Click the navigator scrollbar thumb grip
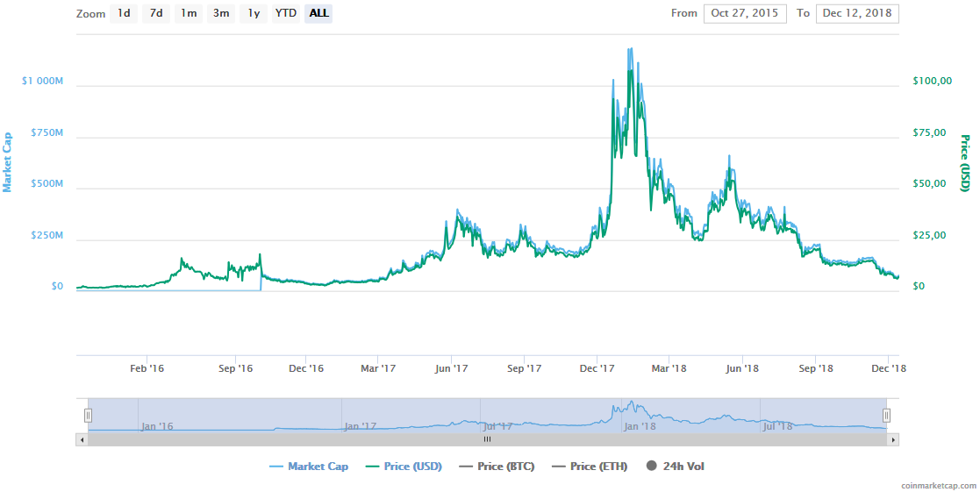Viewport: 980px width, 499px height. (488, 439)
